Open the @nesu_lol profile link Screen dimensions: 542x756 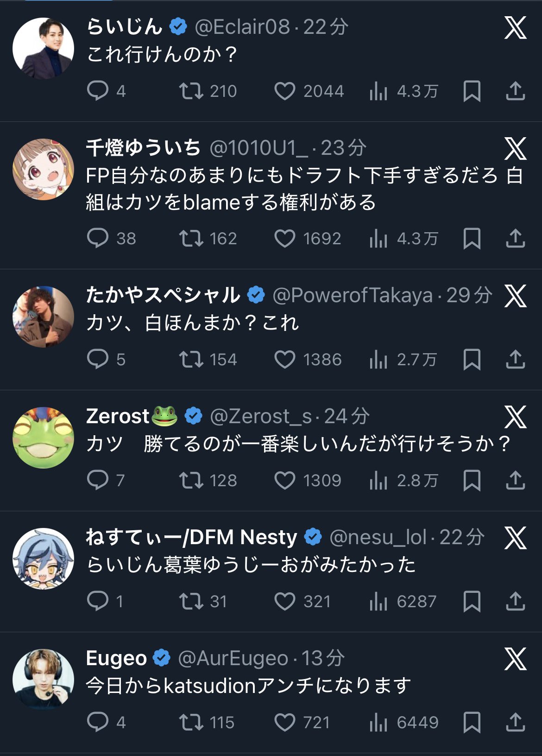(x=378, y=538)
